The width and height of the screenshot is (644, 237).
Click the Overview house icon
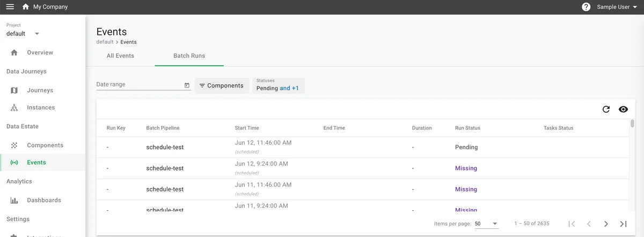[14, 53]
